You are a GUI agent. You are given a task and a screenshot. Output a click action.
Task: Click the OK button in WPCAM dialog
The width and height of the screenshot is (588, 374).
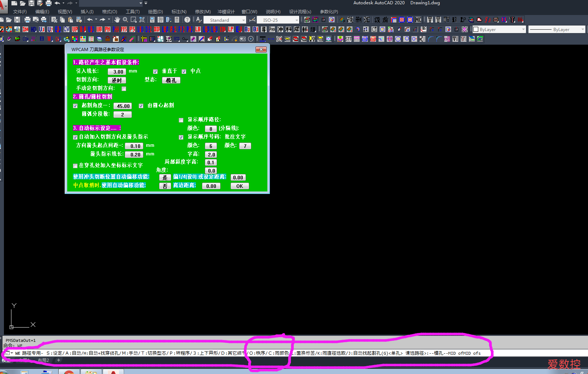pyautogui.click(x=239, y=186)
